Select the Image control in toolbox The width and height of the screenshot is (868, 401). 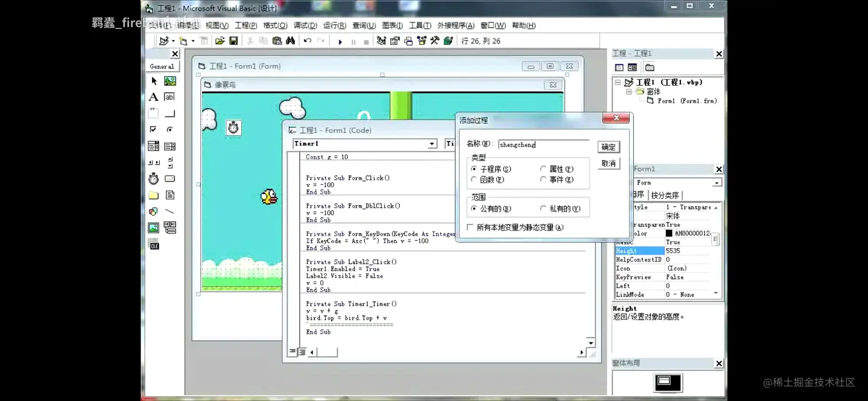pyautogui.click(x=154, y=228)
